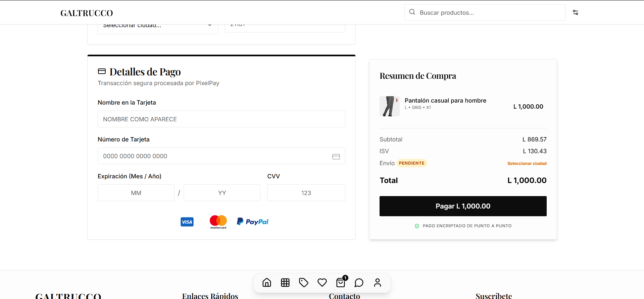The width and height of the screenshot is (644, 299).
Task: Focus the Nombre en la Tarjeta field
Action: [221, 119]
